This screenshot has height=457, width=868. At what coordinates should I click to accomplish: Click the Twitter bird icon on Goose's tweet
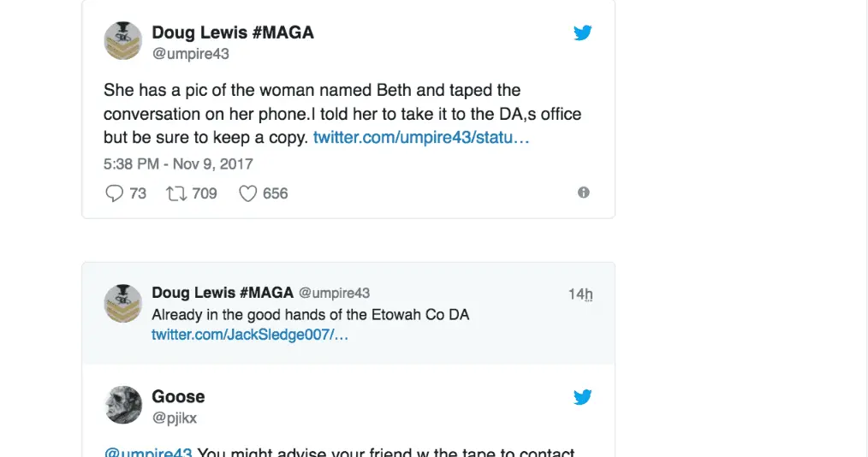pos(583,397)
